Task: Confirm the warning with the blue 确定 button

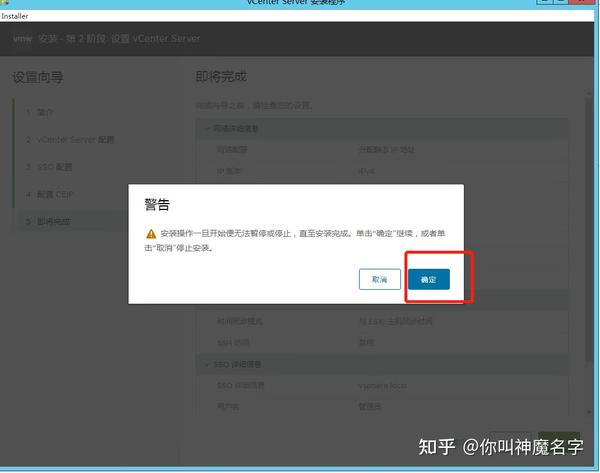Action: click(x=429, y=279)
